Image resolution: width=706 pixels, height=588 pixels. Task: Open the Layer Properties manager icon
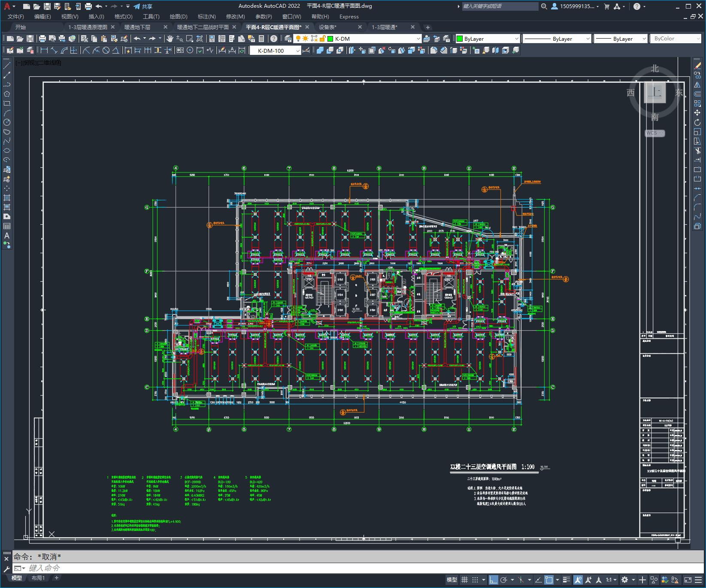click(x=288, y=39)
